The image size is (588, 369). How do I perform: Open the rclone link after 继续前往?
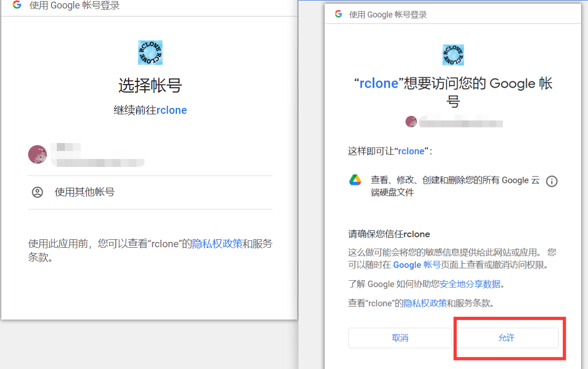click(172, 110)
